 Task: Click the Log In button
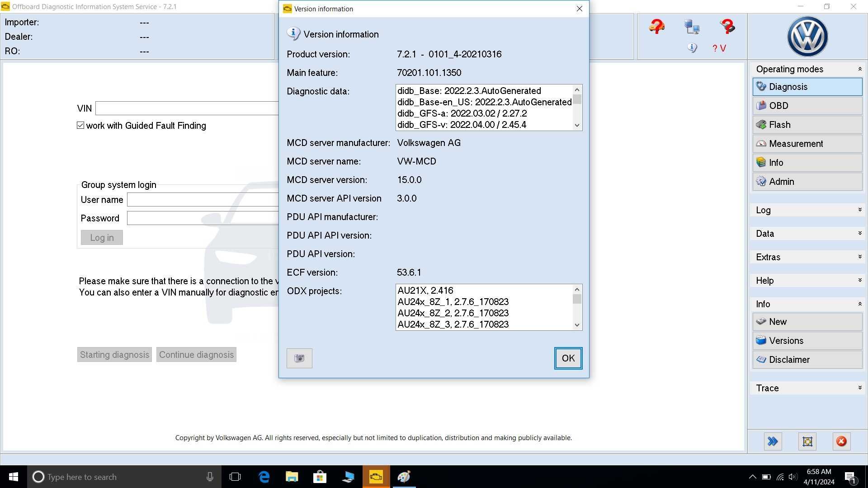pyautogui.click(x=101, y=237)
